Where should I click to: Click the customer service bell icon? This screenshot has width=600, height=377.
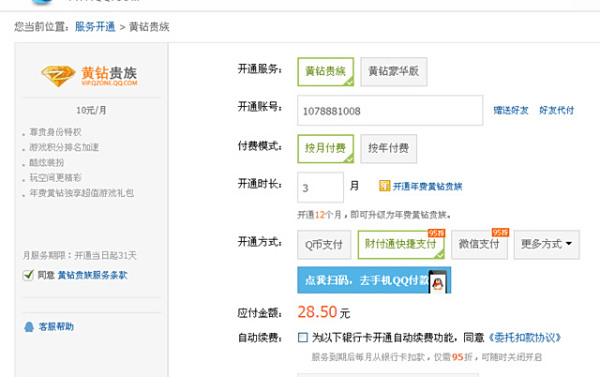[29, 327]
